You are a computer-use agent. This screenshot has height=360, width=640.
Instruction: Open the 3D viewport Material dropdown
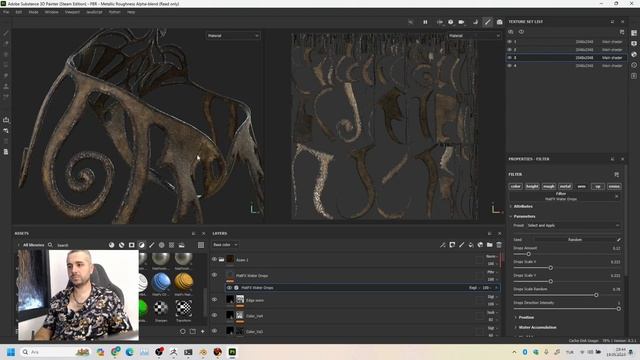[x=233, y=36]
